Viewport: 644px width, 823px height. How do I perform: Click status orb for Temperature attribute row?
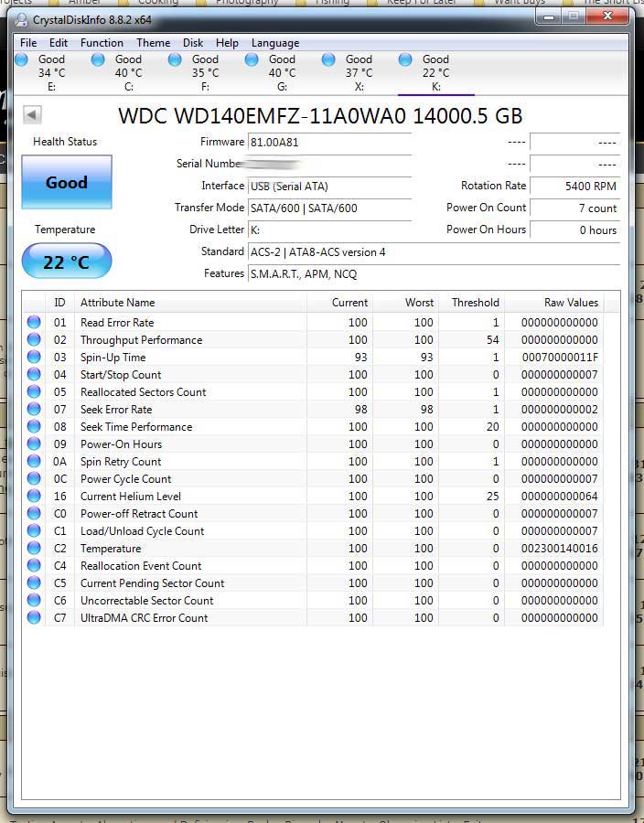(x=34, y=548)
